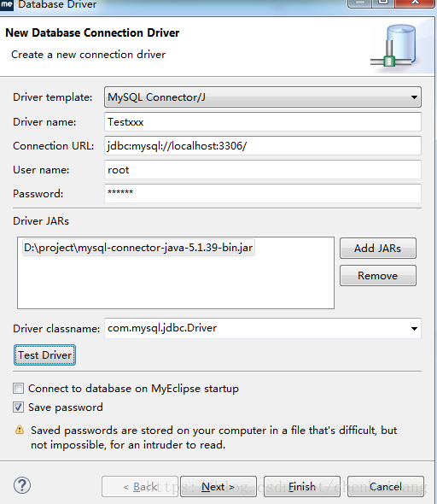The height and width of the screenshot is (504, 437).
Task: Click into the Connection URL field
Action: [x=263, y=145]
